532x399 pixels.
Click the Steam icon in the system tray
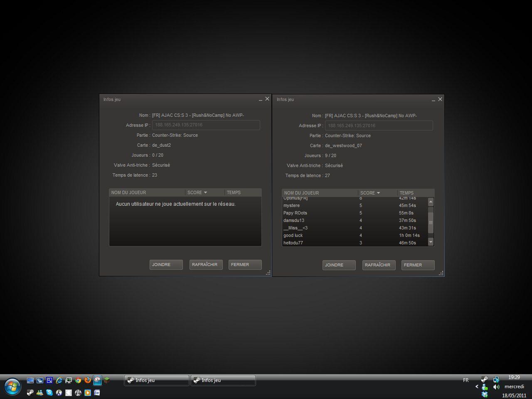pos(484,379)
